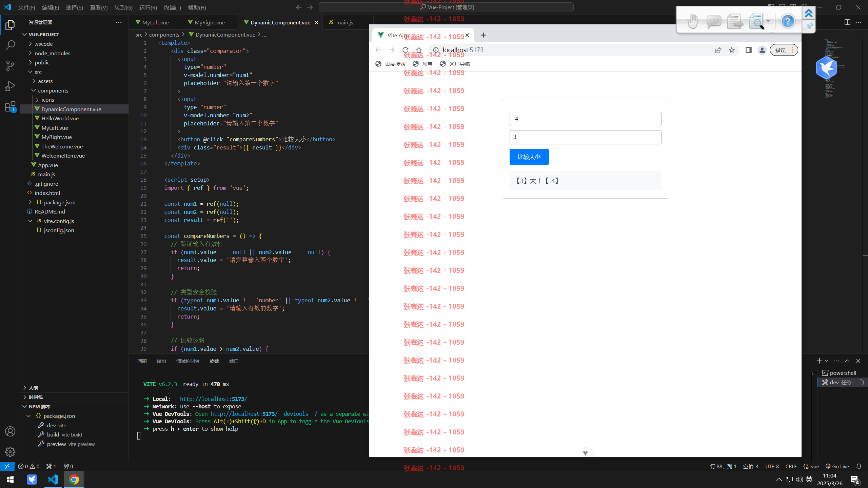The width and height of the screenshot is (868, 488).
Task: Open the 终端(T) menu
Action: click(172, 7)
